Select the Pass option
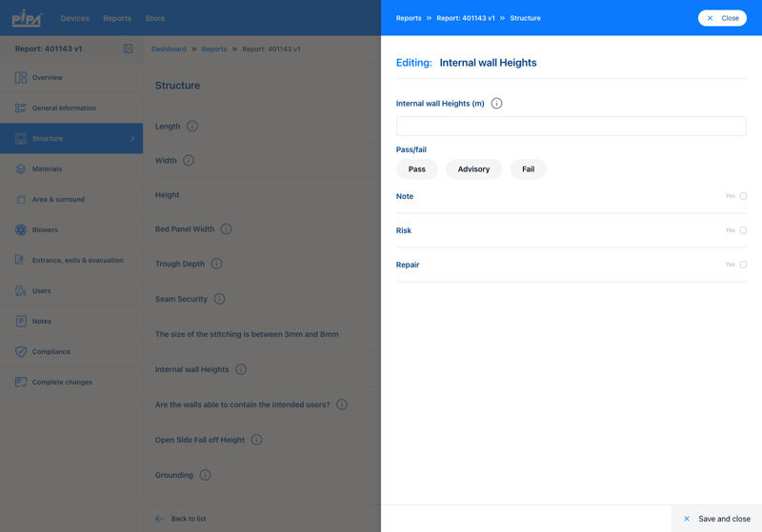The width and height of the screenshot is (762, 532). [x=416, y=169]
